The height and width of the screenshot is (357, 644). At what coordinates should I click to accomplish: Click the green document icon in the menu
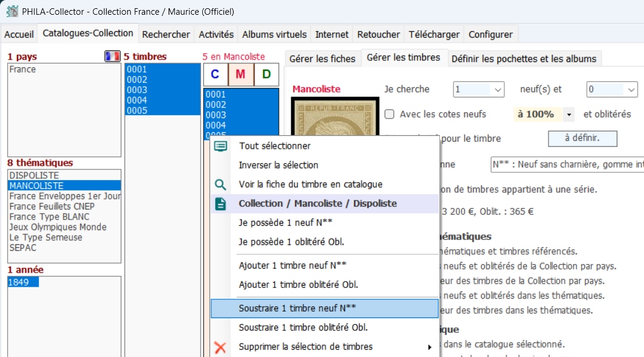tap(221, 204)
